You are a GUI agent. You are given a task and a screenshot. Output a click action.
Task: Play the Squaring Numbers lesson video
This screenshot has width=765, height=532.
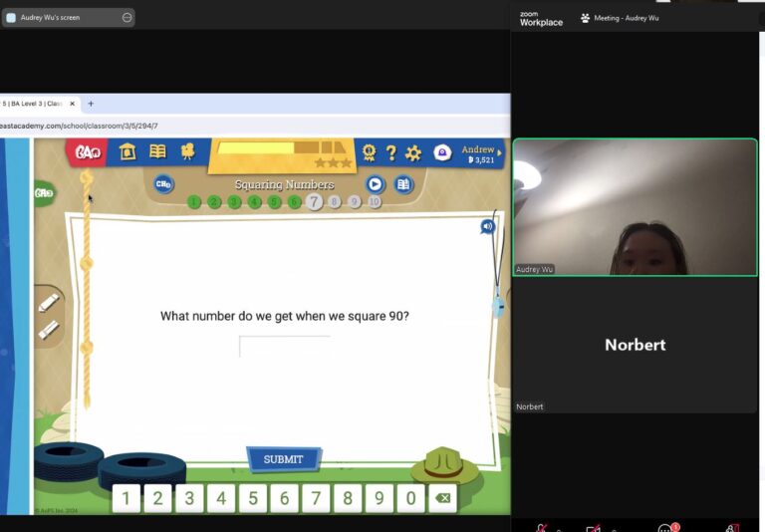click(375, 184)
